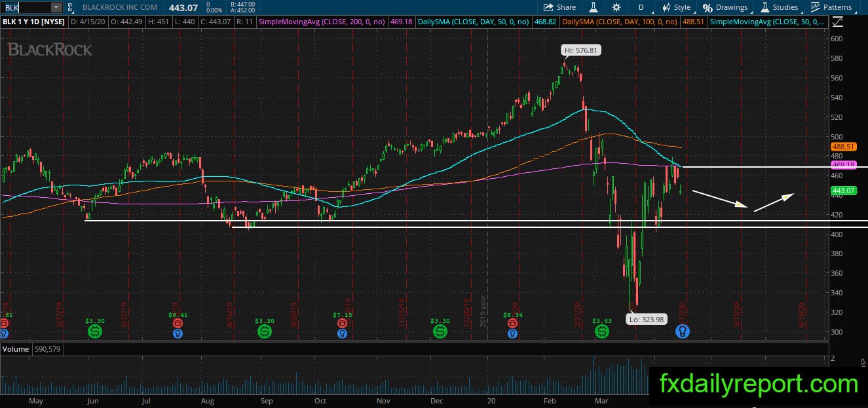Click the large blue lightbulb icon near April
This screenshot has width=868, height=408.
pos(682,332)
